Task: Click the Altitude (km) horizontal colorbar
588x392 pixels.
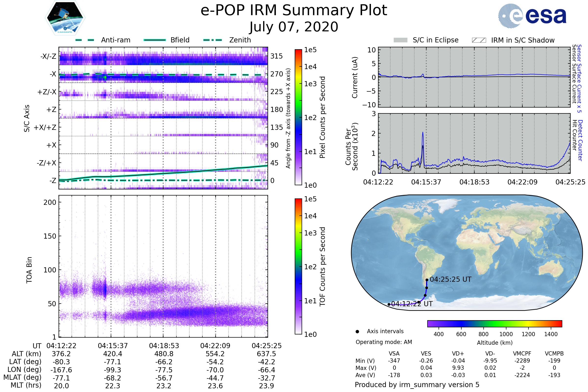Action: tap(494, 323)
